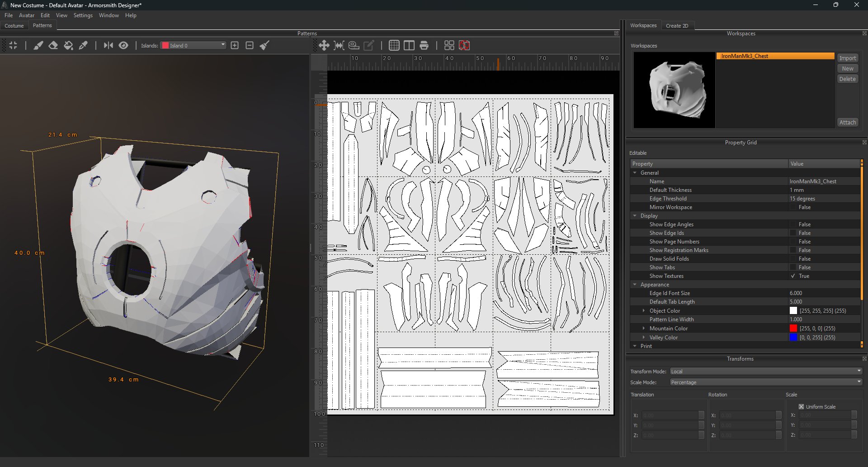Click the fit-to-view collapse arrows icon

13,45
